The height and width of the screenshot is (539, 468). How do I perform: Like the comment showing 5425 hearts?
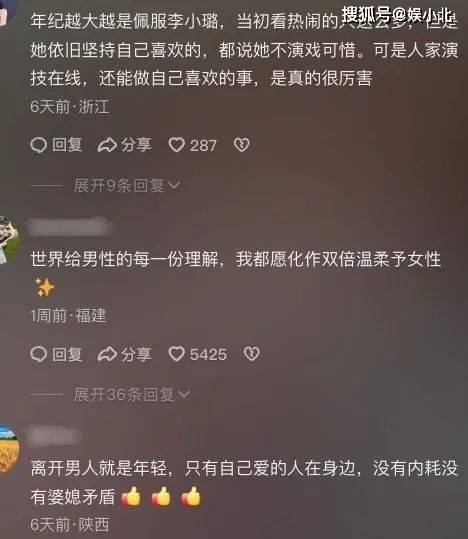176,354
